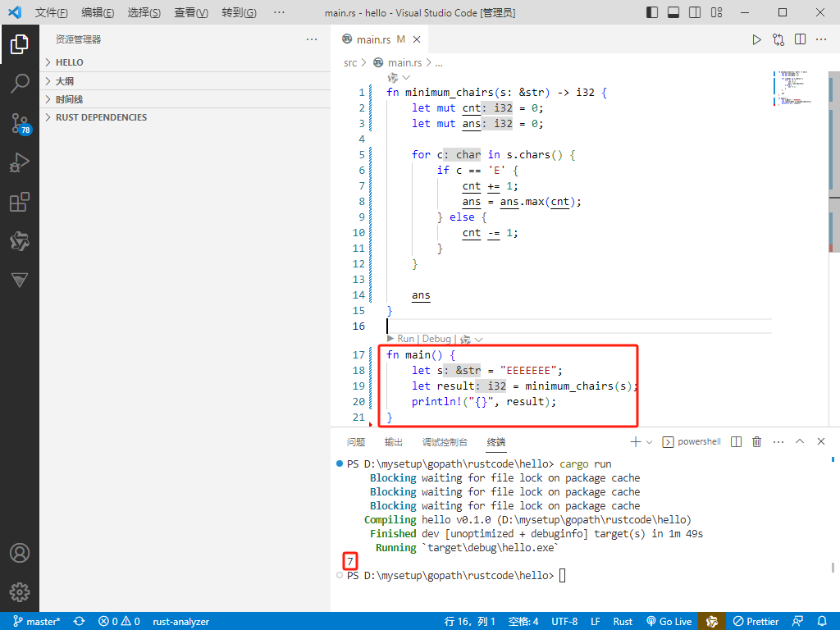Open the Run and Debug view
This screenshot has width=840, height=630.
20,162
